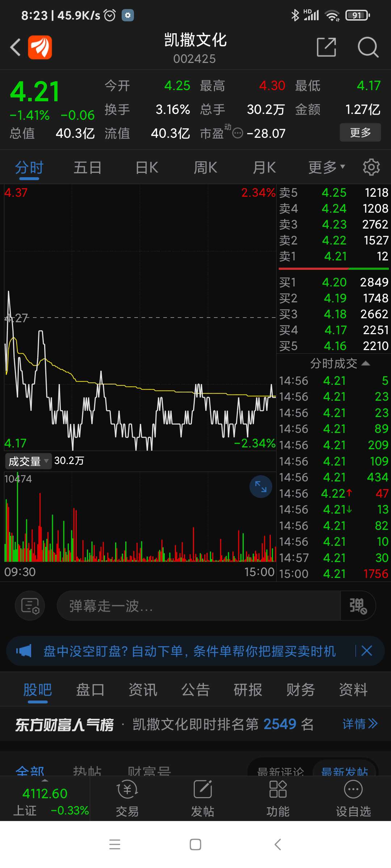Tap the intraday price line chart
The image size is (391, 868).
pos(140,318)
